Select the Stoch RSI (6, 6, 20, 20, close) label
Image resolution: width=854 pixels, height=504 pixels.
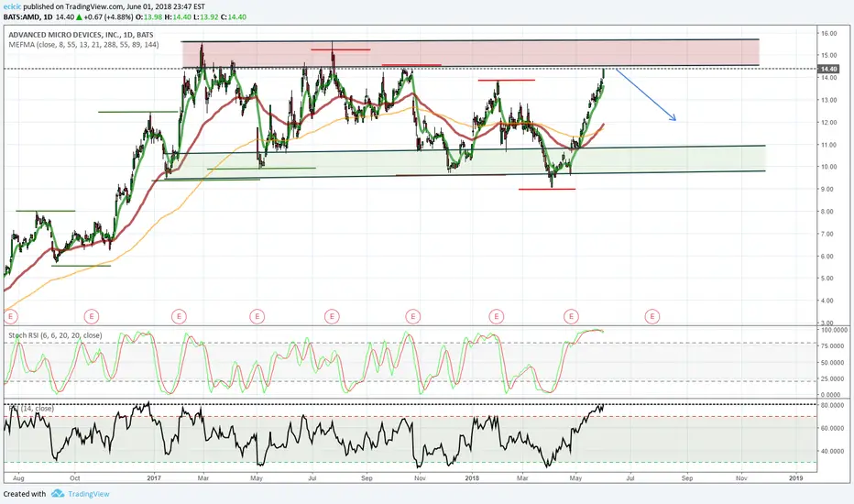(x=55, y=335)
